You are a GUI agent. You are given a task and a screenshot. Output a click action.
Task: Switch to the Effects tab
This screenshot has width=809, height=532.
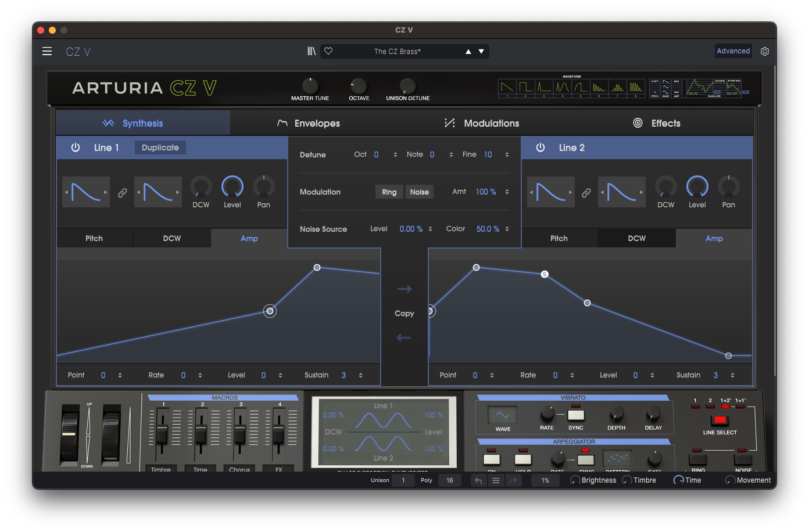656,123
